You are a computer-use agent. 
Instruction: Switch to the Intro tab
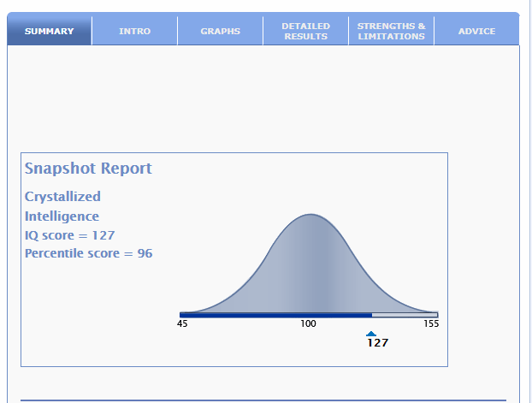point(134,32)
